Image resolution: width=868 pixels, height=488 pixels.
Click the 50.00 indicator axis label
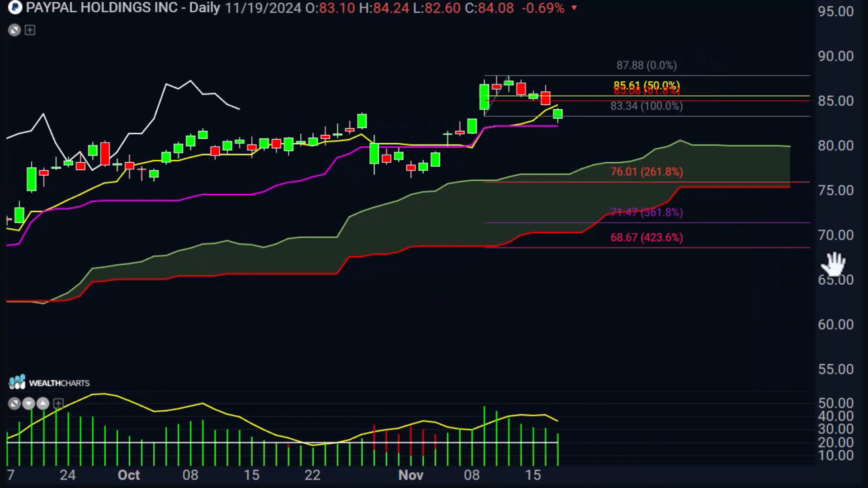tap(836, 403)
